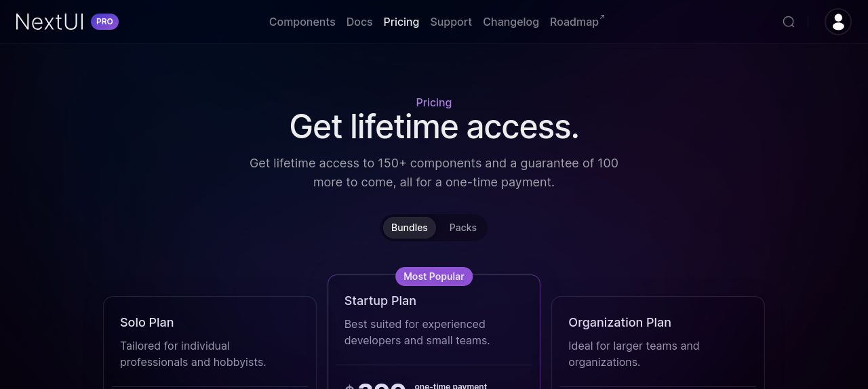Viewport: 868px width, 389px height.
Task: View the Changelog link
Action: [511, 22]
